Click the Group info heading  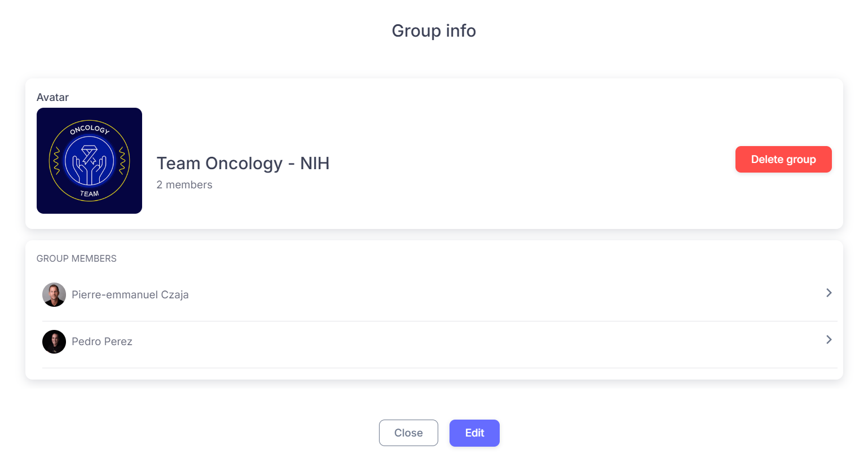[x=434, y=30]
